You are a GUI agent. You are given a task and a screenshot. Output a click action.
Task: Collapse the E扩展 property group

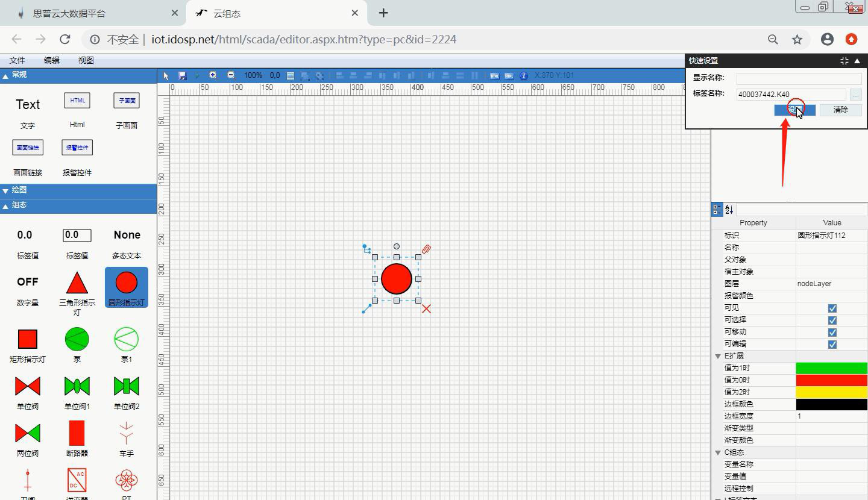[x=718, y=356]
